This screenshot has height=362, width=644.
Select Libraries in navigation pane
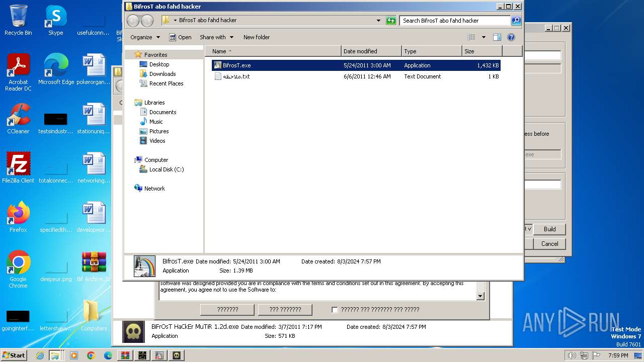tap(154, 103)
